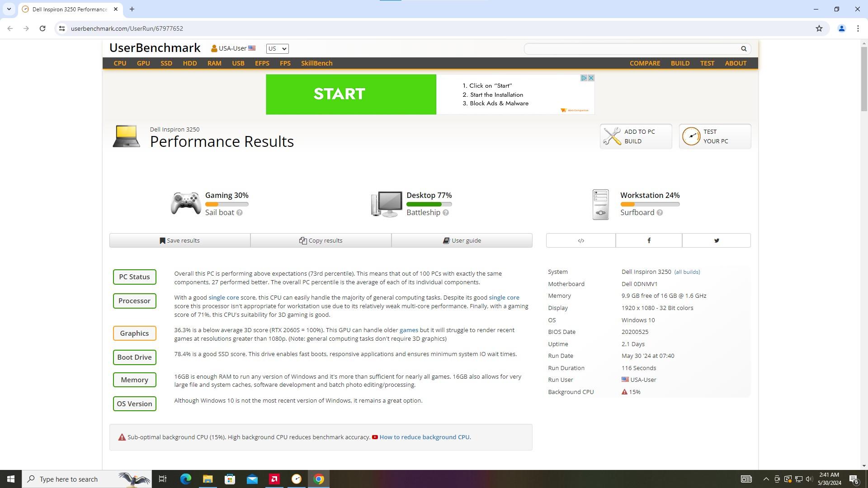868x488 pixels.
Task: Click the Processor button
Action: click(135, 301)
